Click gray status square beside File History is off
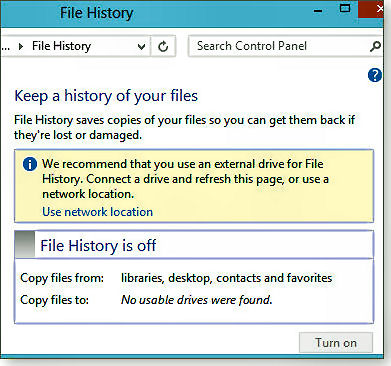 pyautogui.click(x=25, y=244)
